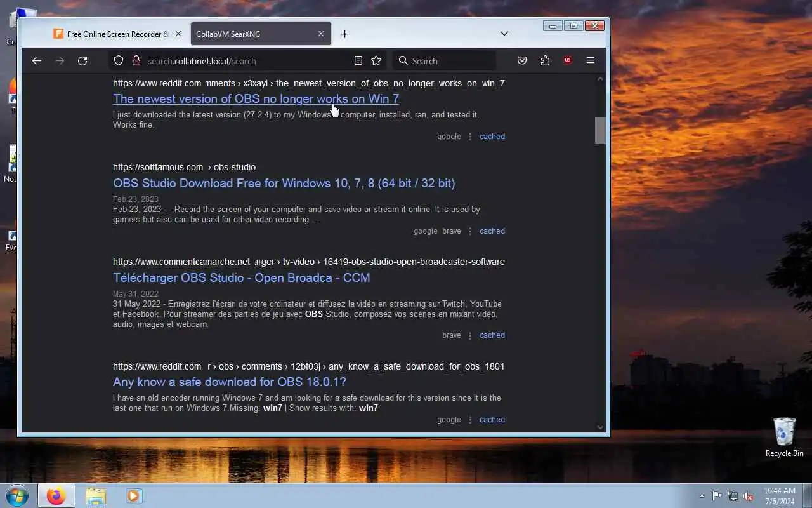Viewport: 812px width, 508px height.
Task: Open cached link for newest OBS result
Action: pos(492,137)
